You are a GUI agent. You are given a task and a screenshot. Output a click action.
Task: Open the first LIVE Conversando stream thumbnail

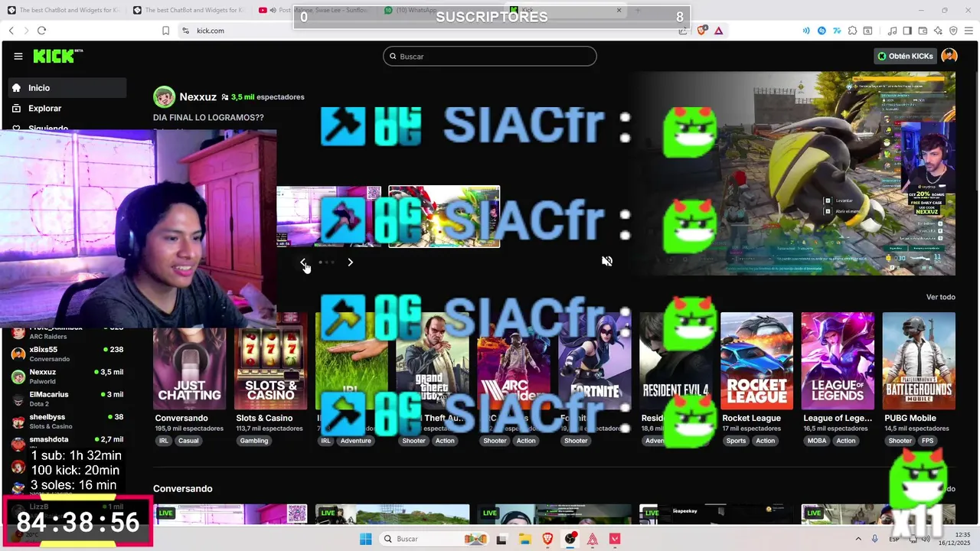(230, 514)
